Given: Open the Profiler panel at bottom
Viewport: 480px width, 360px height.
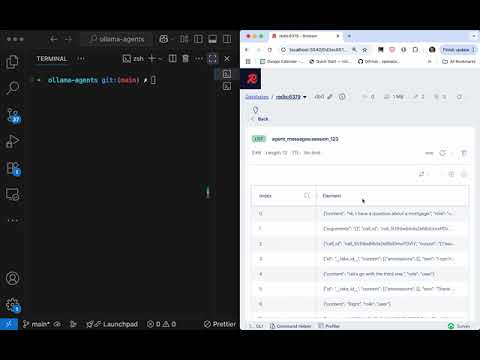Looking at the screenshot, I should [329, 326].
